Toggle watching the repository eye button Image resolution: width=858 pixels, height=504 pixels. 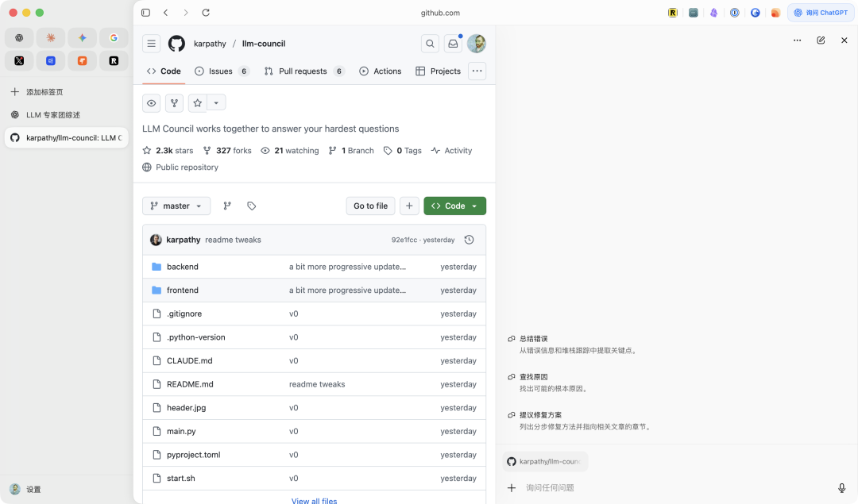point(152,102)
